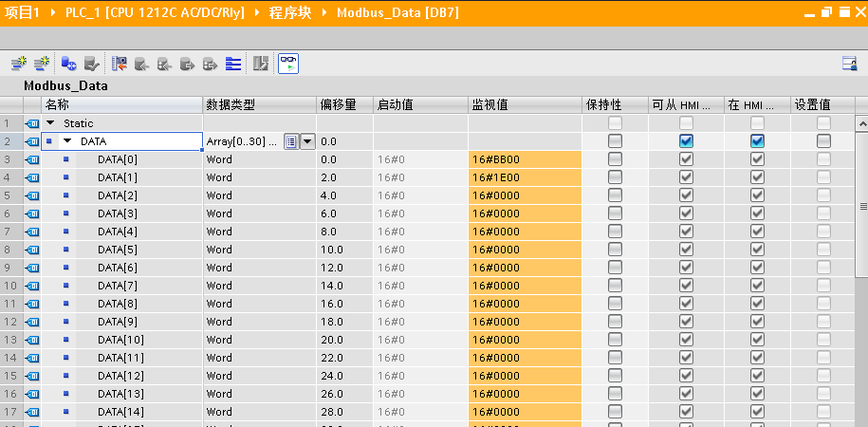
Task: Select the DATA[0] monitor value cell 16#BB00
Action: [x=524, y=159]
